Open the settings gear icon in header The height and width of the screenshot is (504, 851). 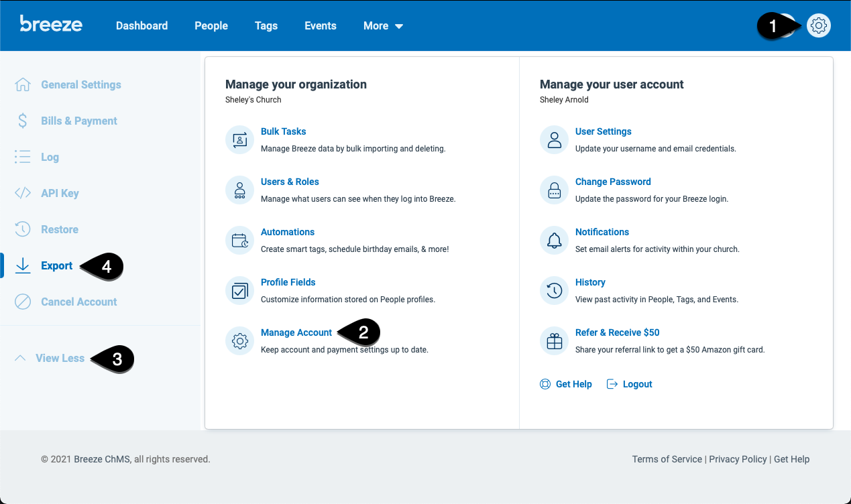point(818,25)
